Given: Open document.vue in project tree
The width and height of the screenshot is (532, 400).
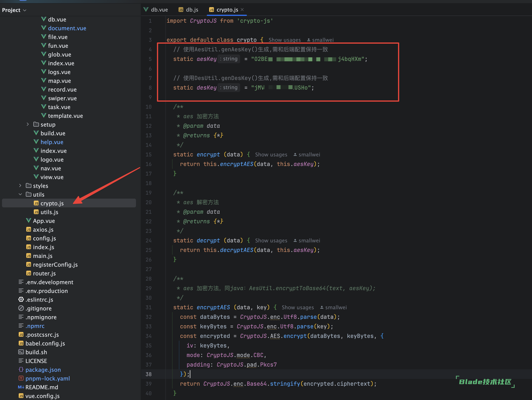Looking at the screenshot, I should point(67,28).
